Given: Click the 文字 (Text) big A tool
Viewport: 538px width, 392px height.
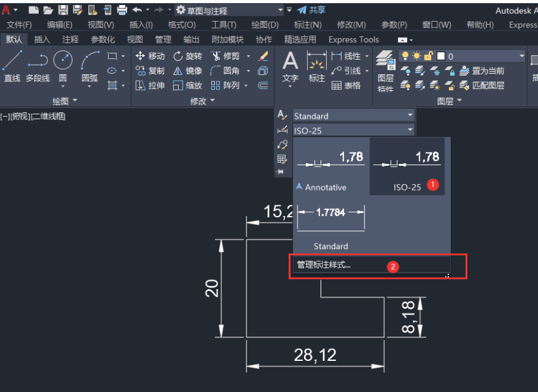Looking at the screenshot, I should pyautogui.click(x=290, y=67).
